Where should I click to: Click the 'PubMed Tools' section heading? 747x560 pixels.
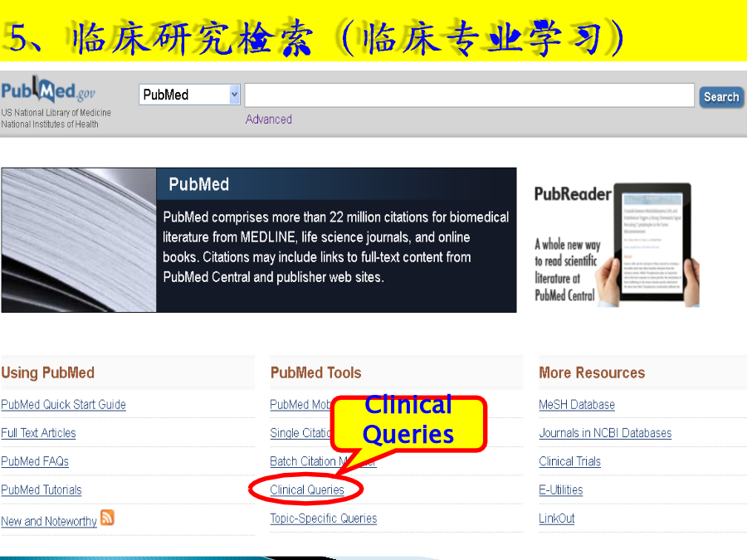pos(316,373)
